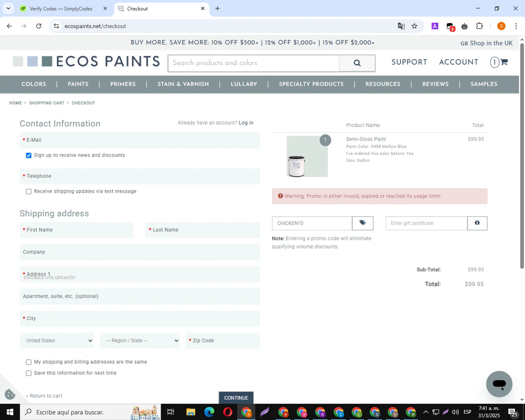This screenshot has width=525, height=420.
Task: Check shipping and billing addresses same
Action: point(29,362)
